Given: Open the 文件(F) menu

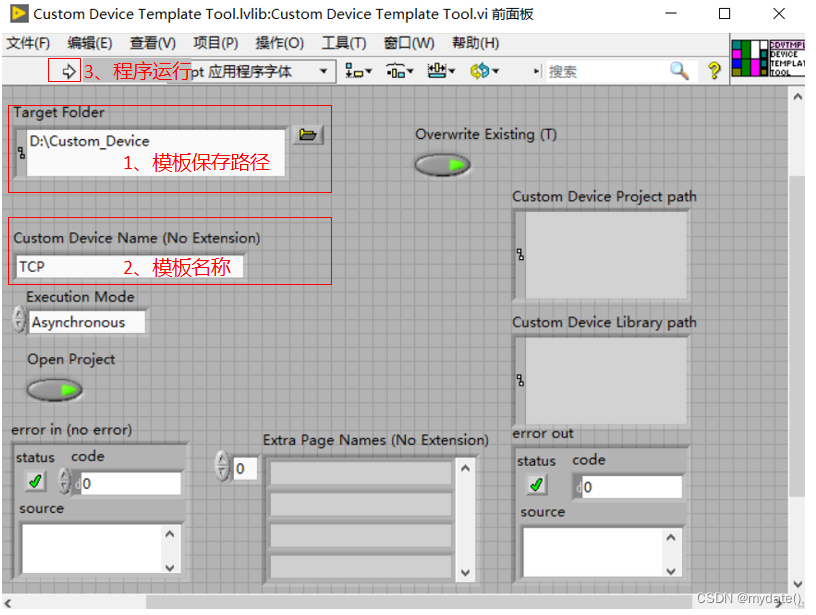Looking at the screenshot, I should coord(28,43).
